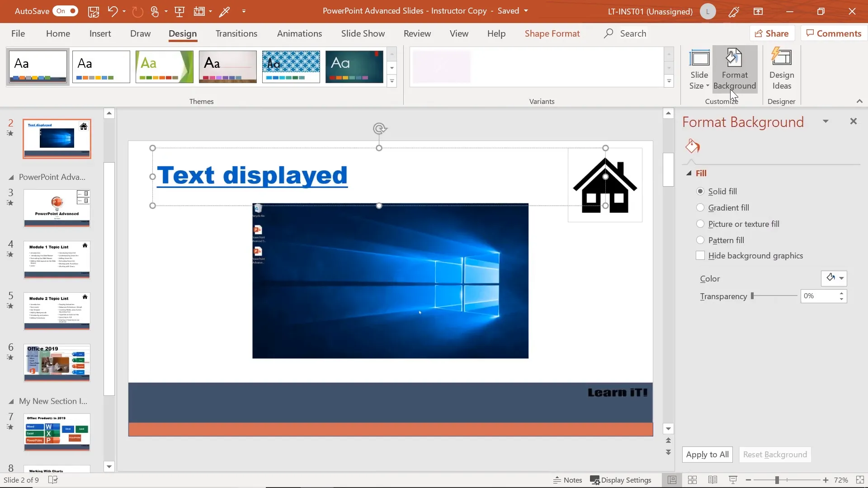Collapse the PowerPoint Adva... section
Image resolution: width=868 pixels, height=488 pixels.
pyautogui.click(x=11, y=178)
